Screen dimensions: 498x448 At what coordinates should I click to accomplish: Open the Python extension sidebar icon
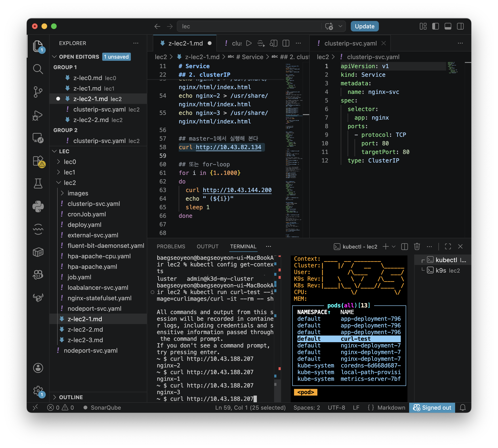click(38, 207)
